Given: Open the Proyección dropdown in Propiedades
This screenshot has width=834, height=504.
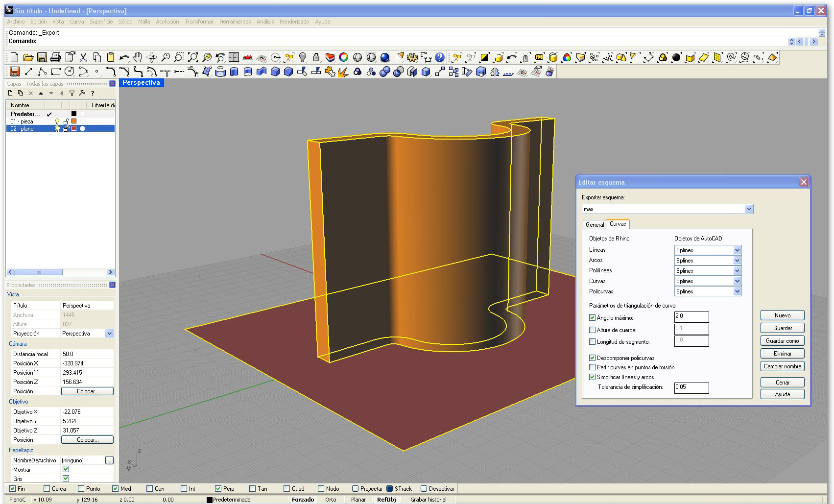Looking at the screenshot, I should [x=109, y=334].
